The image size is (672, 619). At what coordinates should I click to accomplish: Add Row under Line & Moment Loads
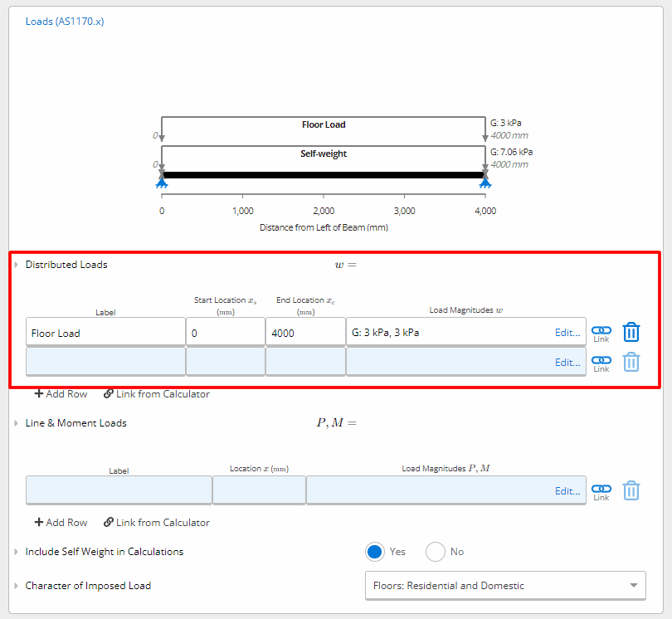click(61, 523)
